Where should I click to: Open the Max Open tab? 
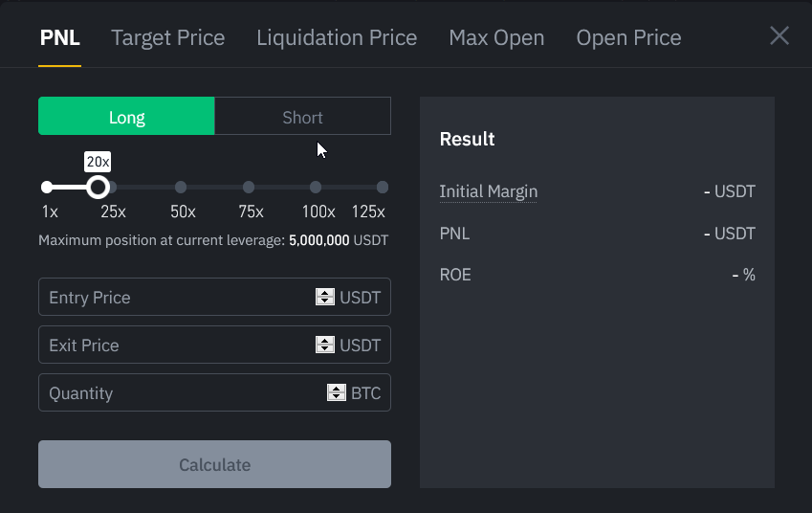point(496,38)
